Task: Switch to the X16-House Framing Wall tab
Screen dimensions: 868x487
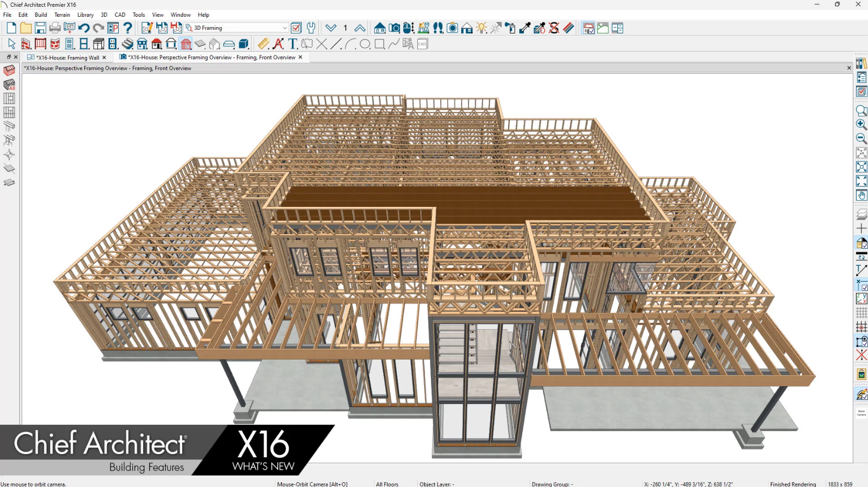Action: click(x=67, y=57)
